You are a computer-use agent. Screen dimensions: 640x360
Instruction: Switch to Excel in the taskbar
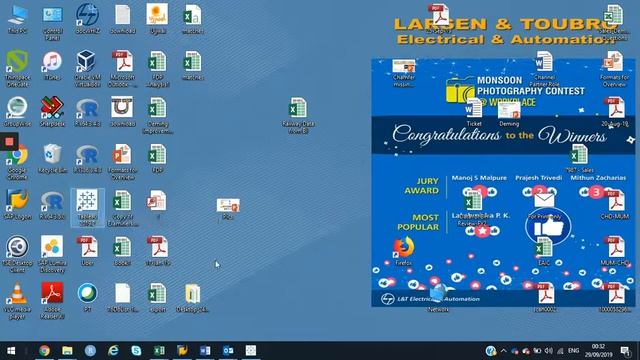(x=159, y=351)
